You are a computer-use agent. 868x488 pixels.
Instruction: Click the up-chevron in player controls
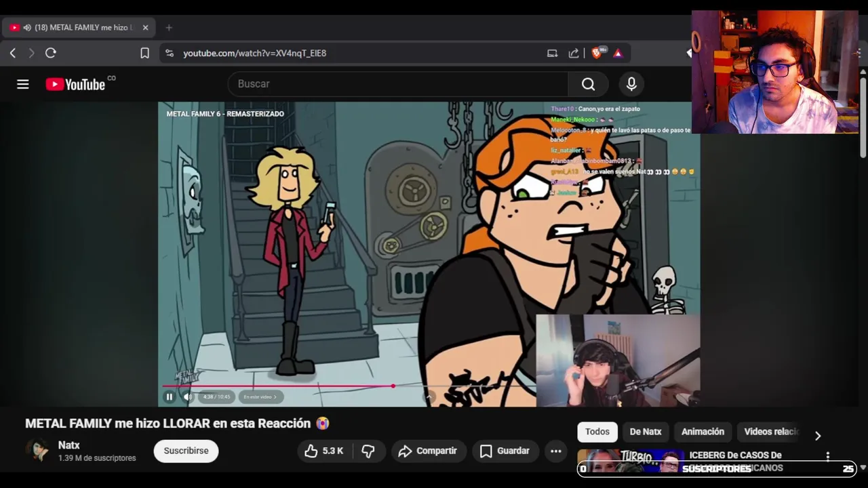[x=429, y=397]
